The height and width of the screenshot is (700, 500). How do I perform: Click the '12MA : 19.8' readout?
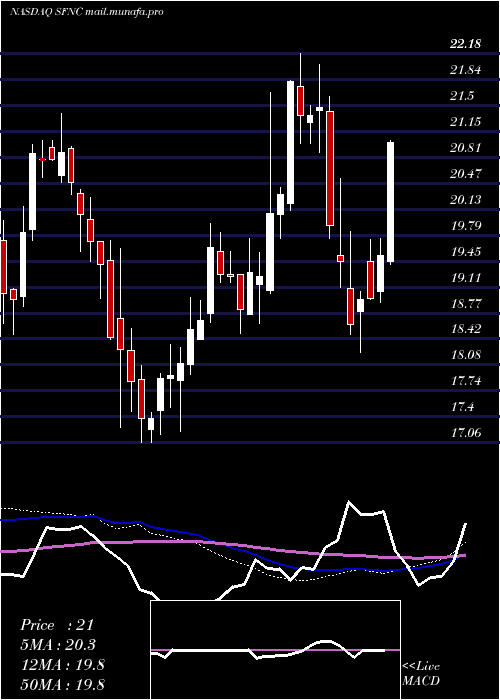[x=62, y=665]
